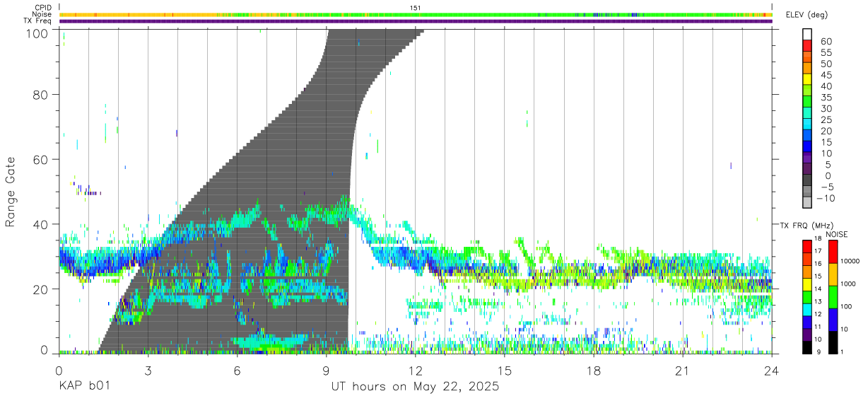This screenshot has height=401, width=868.
Task: Click the NOISE colorbar label '1'
Action: [x=843, y=351]
